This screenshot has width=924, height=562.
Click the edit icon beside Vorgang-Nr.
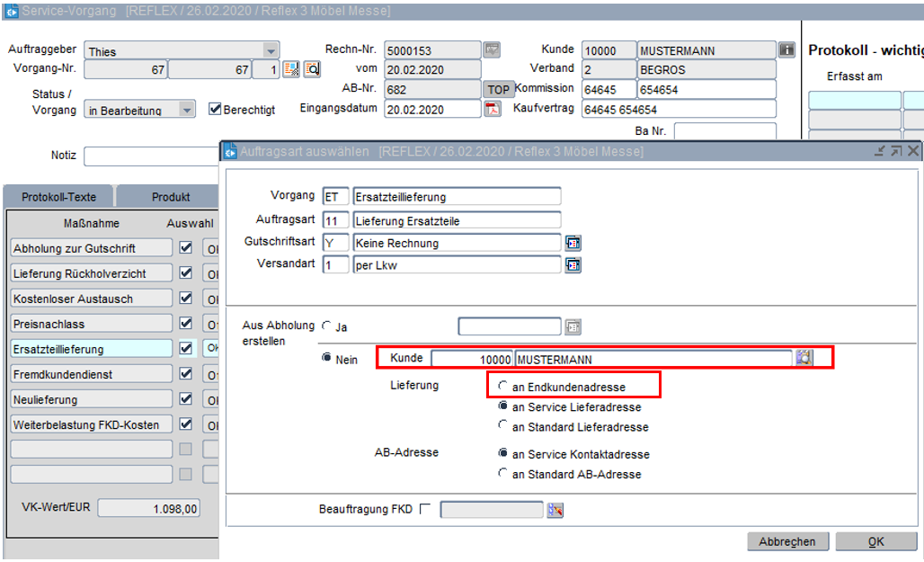pos(291,69)
